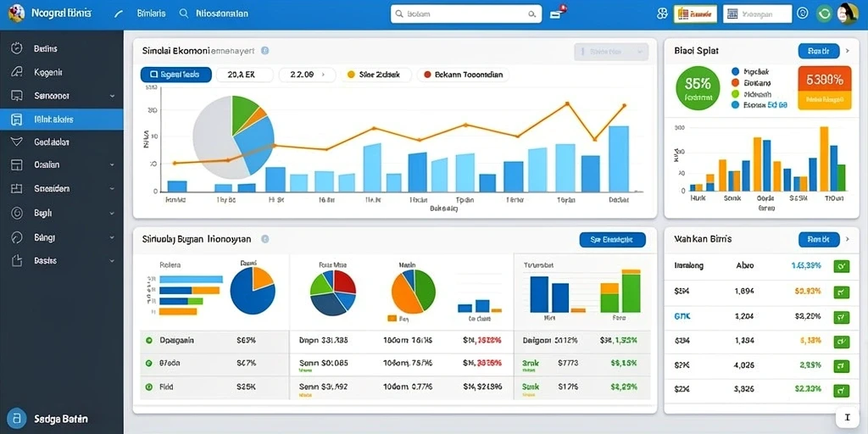Click blue button in Sinulay Bugan header

pyautogui.click(x=612, y=240)
